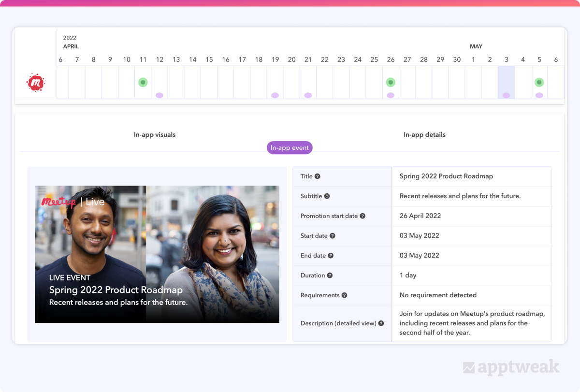Viewport: 580px width, 392px height.
Task: Select date 19 in timeline header
Action: [x=275, y=59]
